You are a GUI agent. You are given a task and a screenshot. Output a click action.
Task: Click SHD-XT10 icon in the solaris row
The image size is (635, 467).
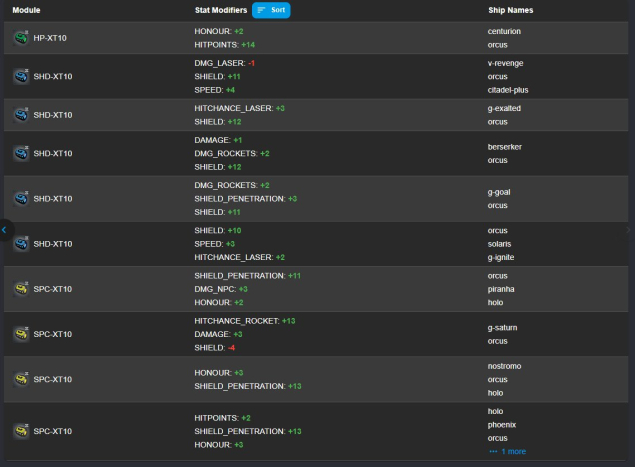point(21,243)
